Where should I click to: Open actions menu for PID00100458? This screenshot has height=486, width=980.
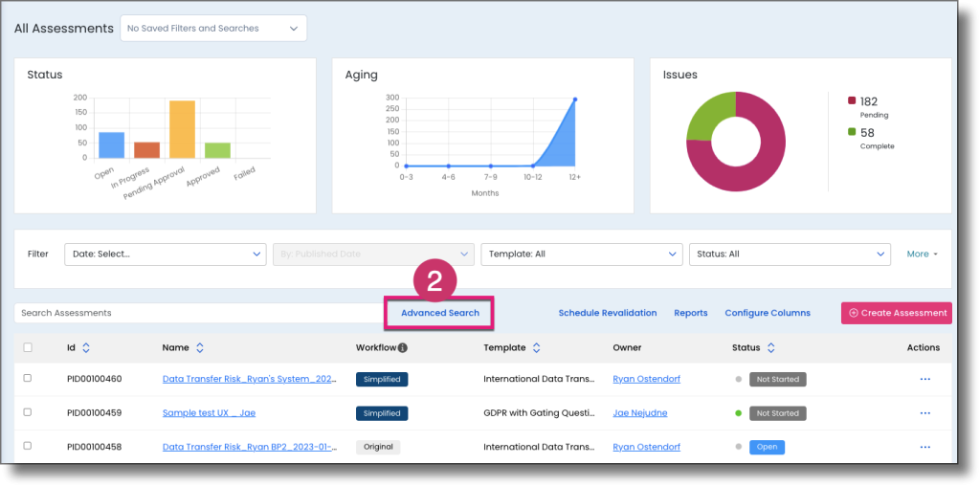[925, 447]
